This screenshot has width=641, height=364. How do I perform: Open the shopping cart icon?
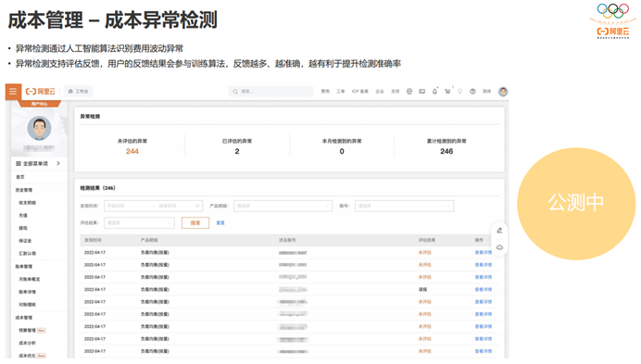[x=447, y=92]
